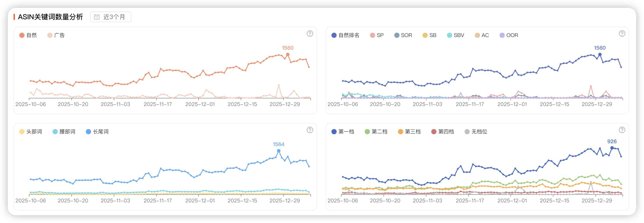Image resolution: width=644 pixels, height=223 pixels.
Task: Click the highlighted 1560 data point
Action: pyautogui.click(x=288, y=54)
